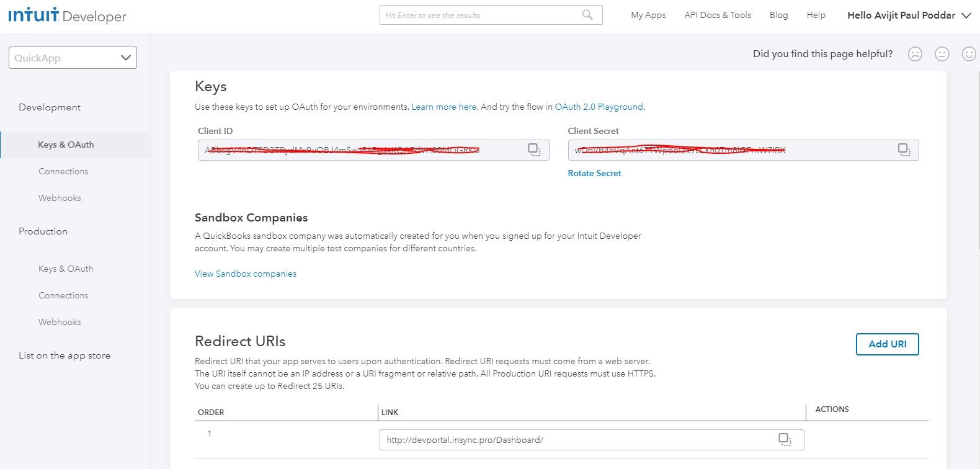
Task: Open View Sandbox companies link
Action: (x=246, y=274)
